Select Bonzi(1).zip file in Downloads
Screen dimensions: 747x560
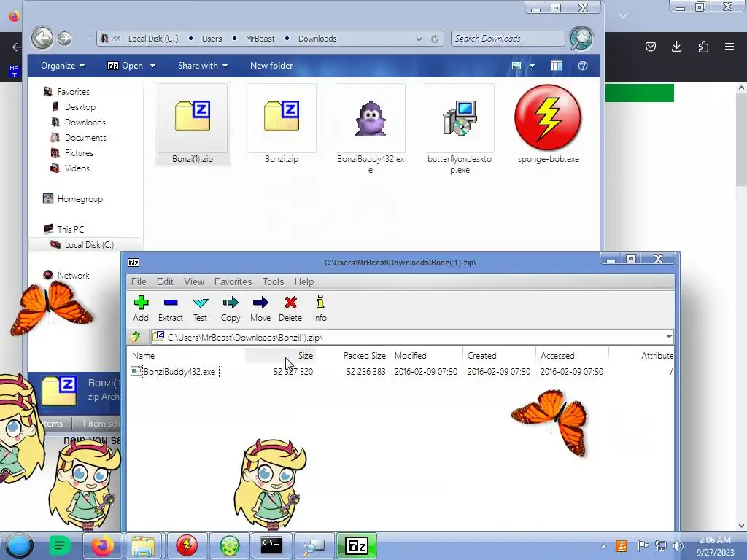click(x=193, y=124)
